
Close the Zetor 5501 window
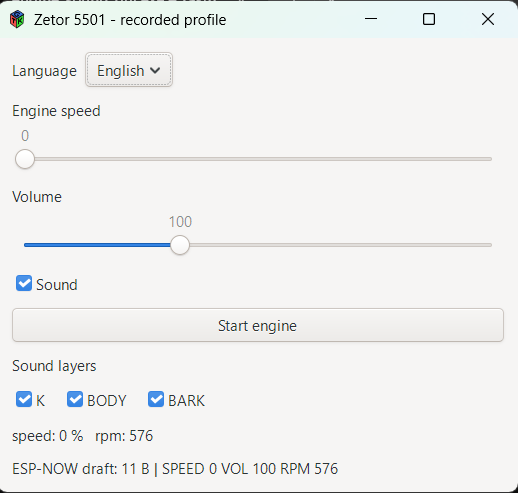point(488,19)
